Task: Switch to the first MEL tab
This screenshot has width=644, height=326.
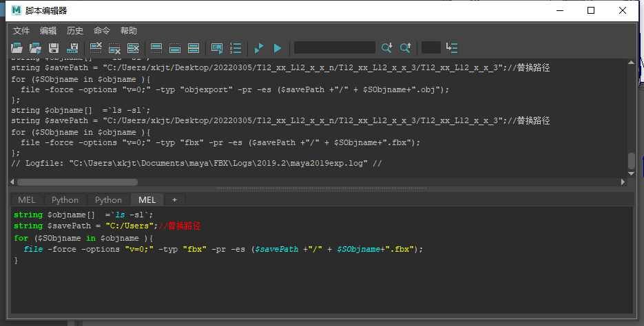Action: [27, 199]
